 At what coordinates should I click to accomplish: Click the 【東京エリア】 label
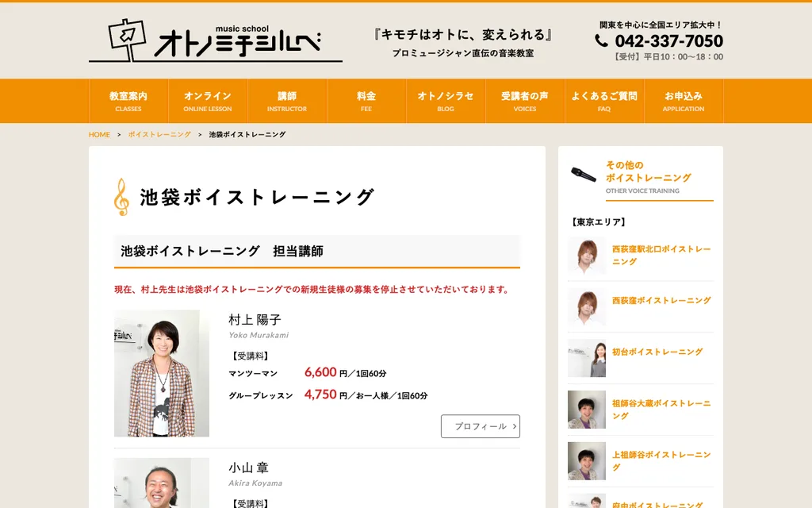click(x=599, y=222)
